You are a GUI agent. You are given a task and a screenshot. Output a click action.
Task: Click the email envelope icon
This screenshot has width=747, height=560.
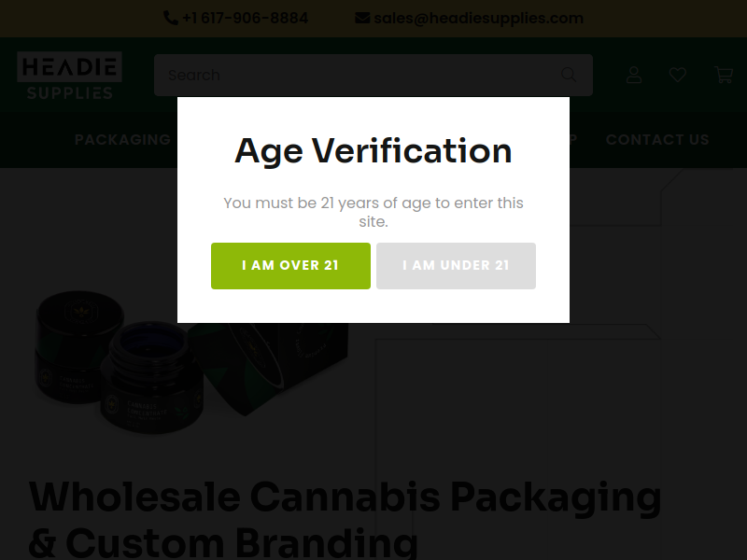tap(362, 19)
